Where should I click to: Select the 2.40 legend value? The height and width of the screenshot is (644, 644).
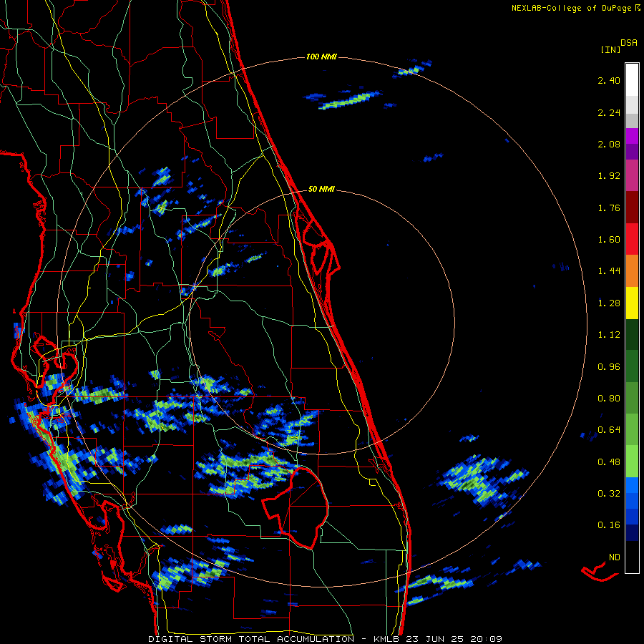click(609, 80)
